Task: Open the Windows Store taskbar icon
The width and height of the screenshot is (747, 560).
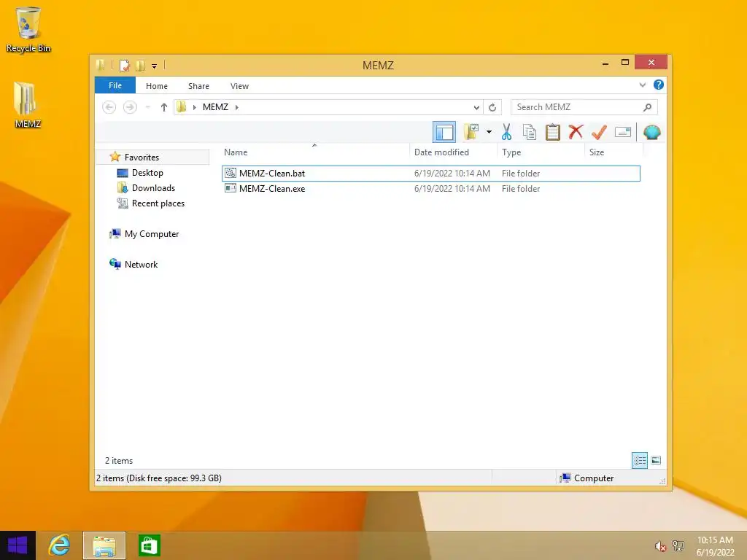Action: point(149,545)
